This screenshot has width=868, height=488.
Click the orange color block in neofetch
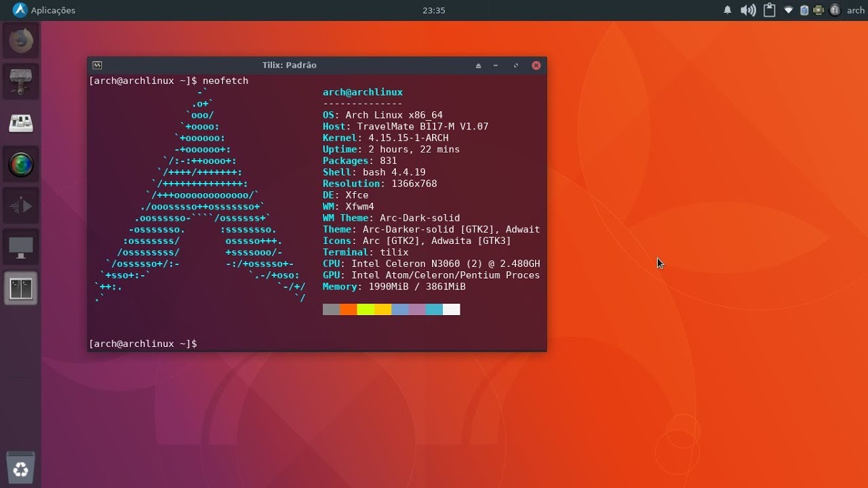coord(349,310)
